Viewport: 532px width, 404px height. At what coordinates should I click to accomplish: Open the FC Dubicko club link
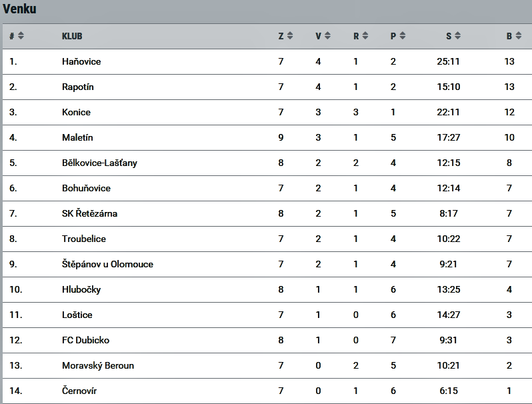[85, 340]
